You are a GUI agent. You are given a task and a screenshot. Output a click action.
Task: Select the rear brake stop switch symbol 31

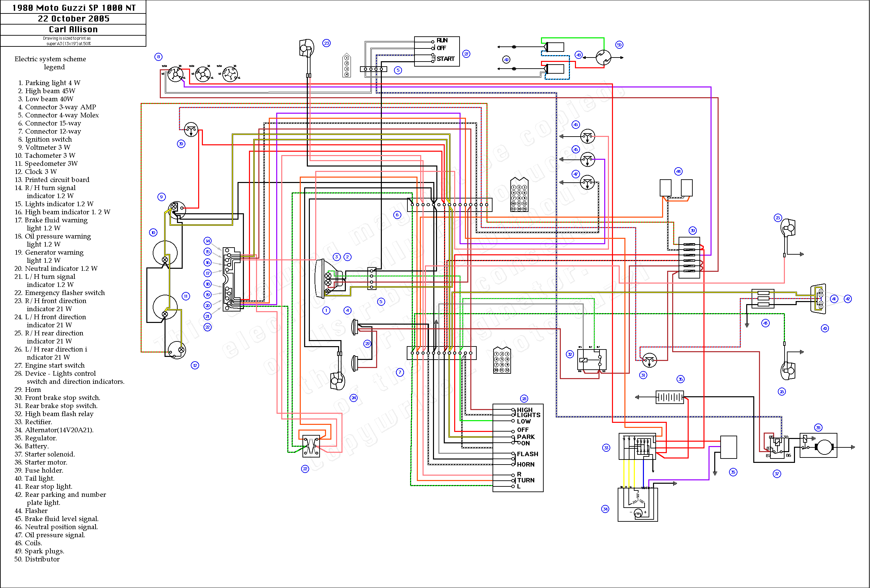649,360
